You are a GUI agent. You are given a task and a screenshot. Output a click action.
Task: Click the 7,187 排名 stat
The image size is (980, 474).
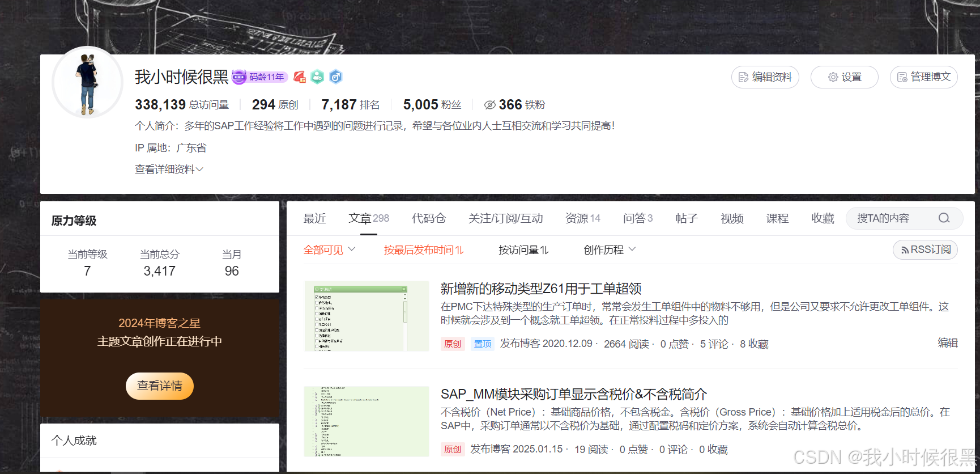click(x=351, y=105)
